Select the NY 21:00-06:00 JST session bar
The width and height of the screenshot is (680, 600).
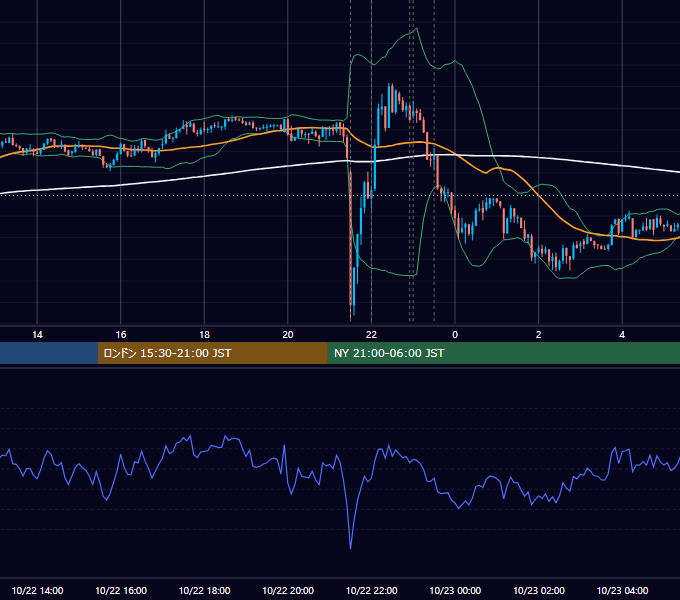[503, 353]
